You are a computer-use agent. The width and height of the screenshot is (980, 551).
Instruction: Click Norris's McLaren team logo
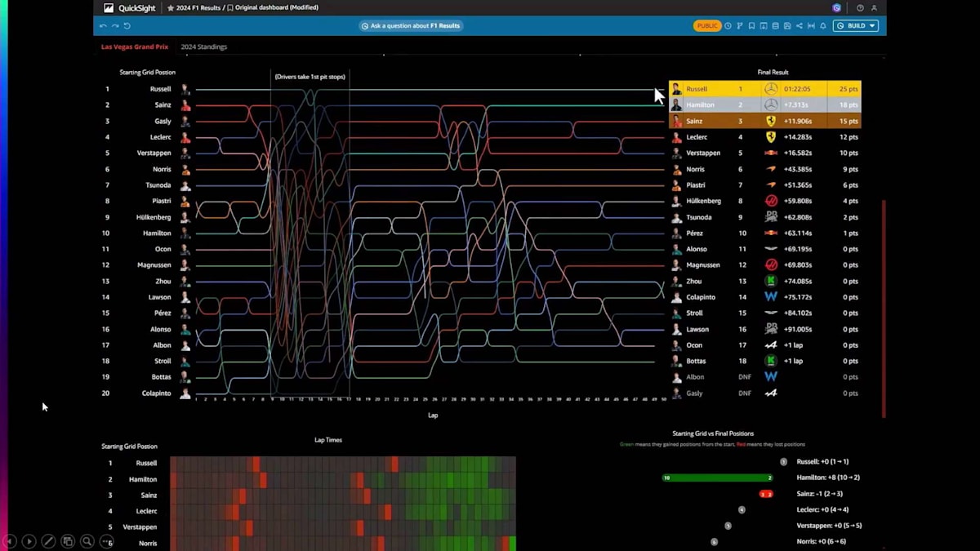point(771,169)
